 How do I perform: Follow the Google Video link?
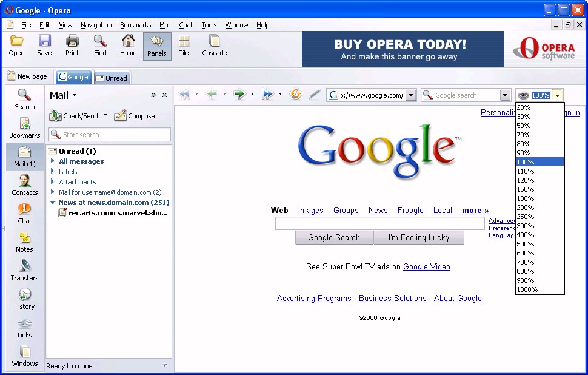(x=426, y=266)
